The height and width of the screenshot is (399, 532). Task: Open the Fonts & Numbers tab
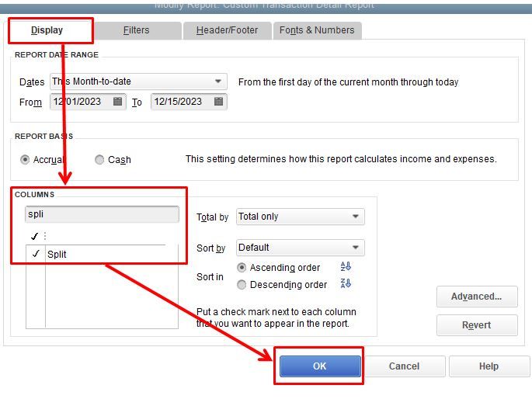[x=317, y=30]
